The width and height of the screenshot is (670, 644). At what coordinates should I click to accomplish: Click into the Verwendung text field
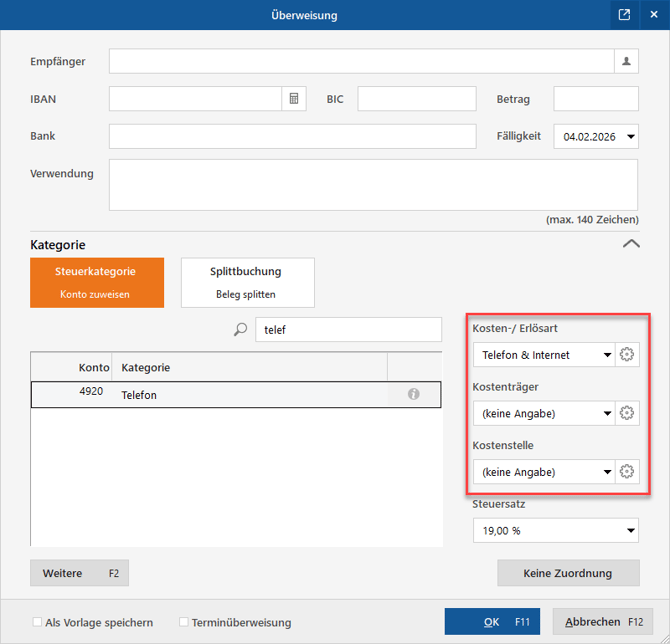click(x=372, y=185)
